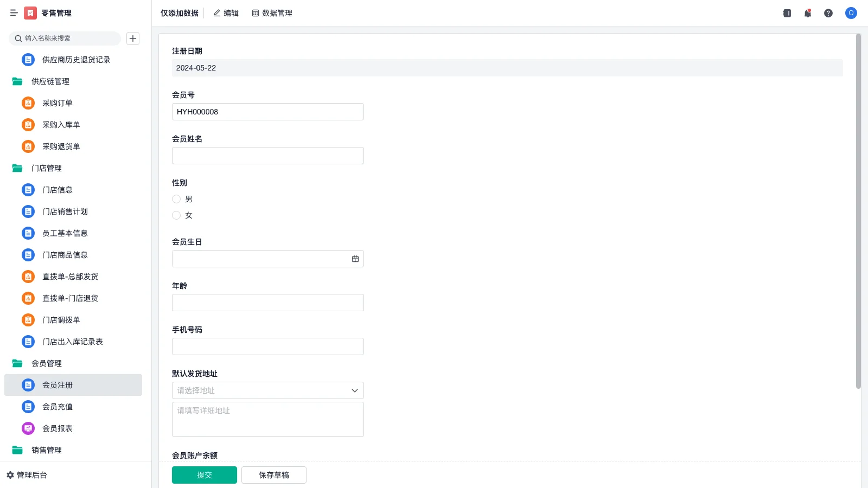Click the user avatar icon
The height and width of the screenshot is (488, 868).
[x=851, y=13]
